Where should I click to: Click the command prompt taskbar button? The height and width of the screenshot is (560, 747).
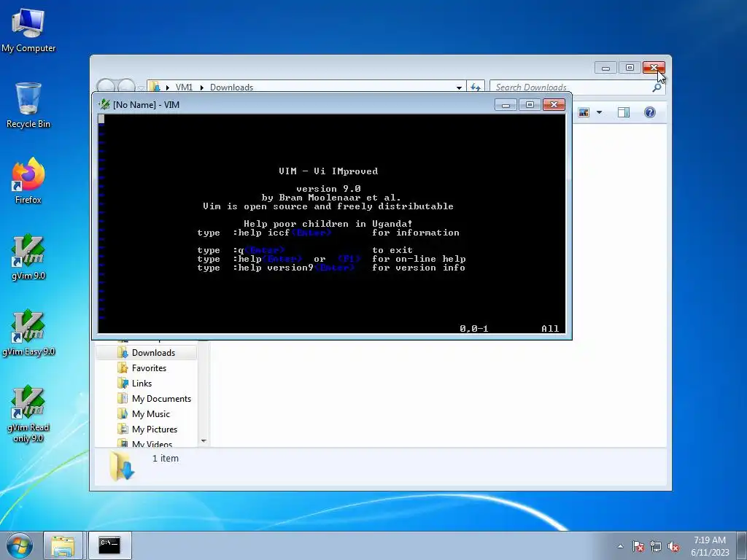coord(109,545)
